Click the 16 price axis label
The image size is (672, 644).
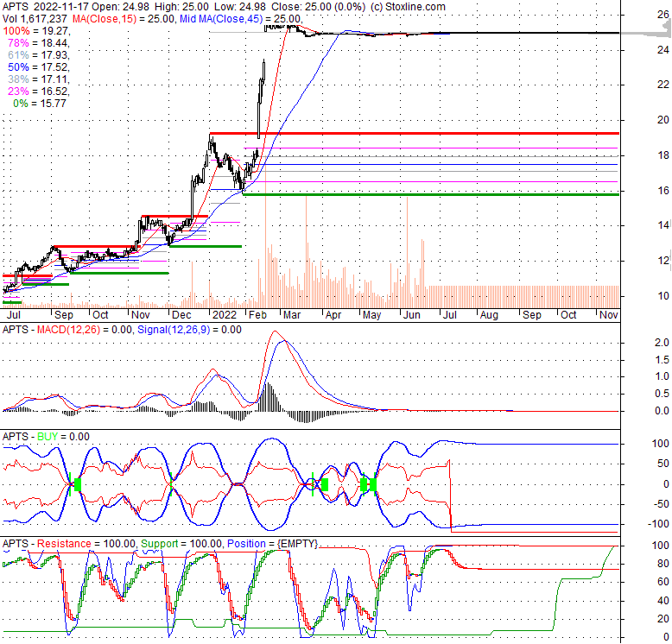(x=663, y=191)
